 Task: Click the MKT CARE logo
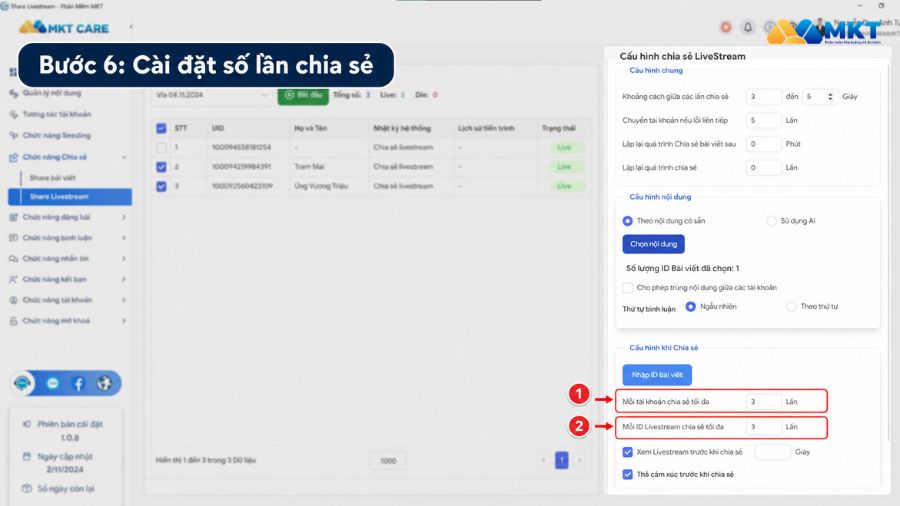click(x=64, y=28)
